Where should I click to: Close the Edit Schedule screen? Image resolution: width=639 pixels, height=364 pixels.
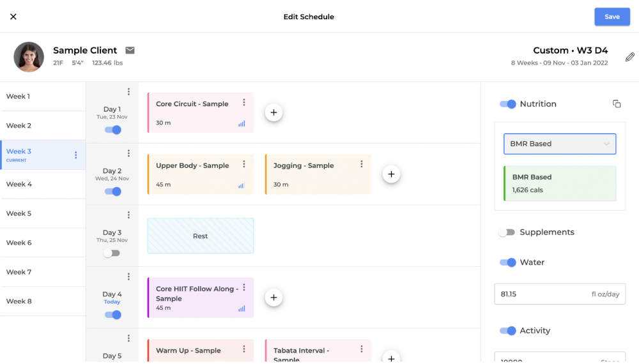[x=13, y=17]
